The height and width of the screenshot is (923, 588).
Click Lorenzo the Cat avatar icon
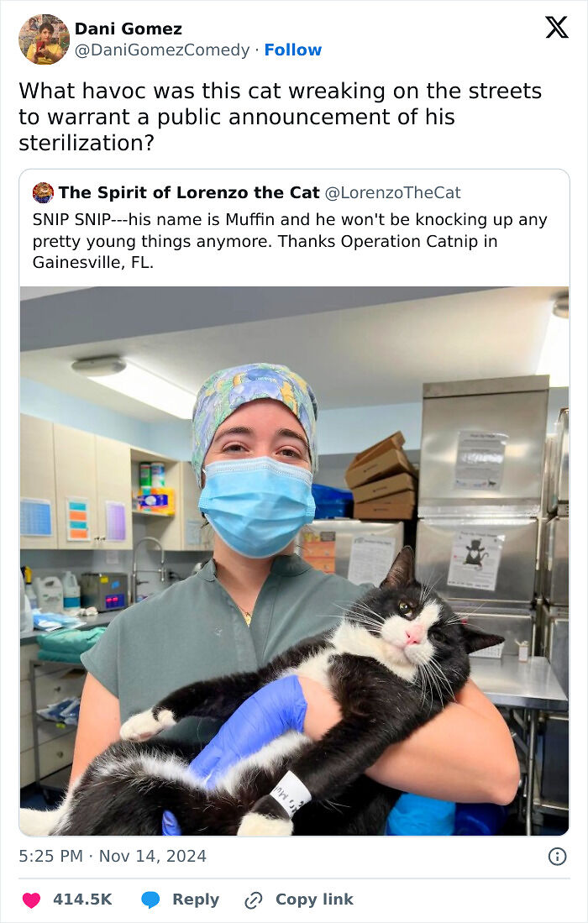pyautogui.click(x=43, y=192)
